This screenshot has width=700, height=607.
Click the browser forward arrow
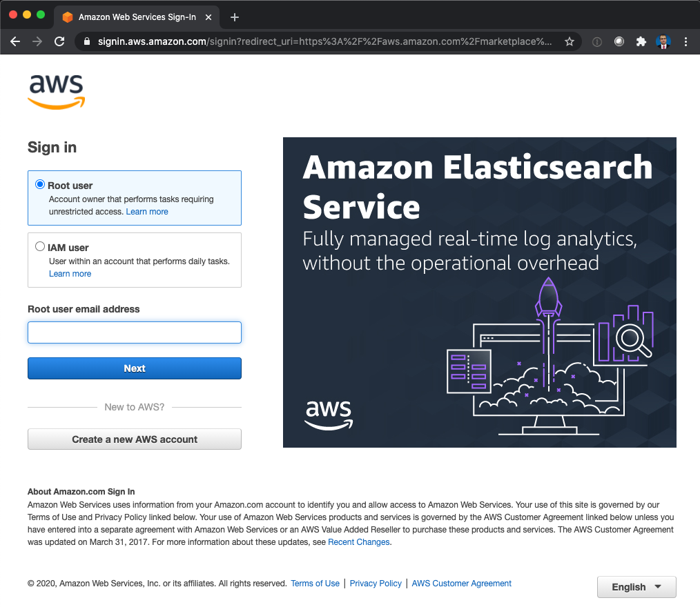(37, 41)
